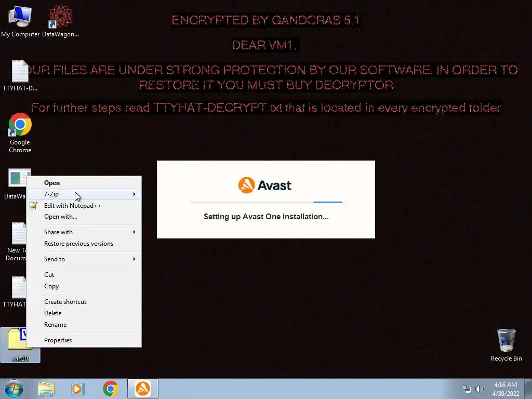
Task: Open the clock showing 4:16 AM
Action: (506, 389)
